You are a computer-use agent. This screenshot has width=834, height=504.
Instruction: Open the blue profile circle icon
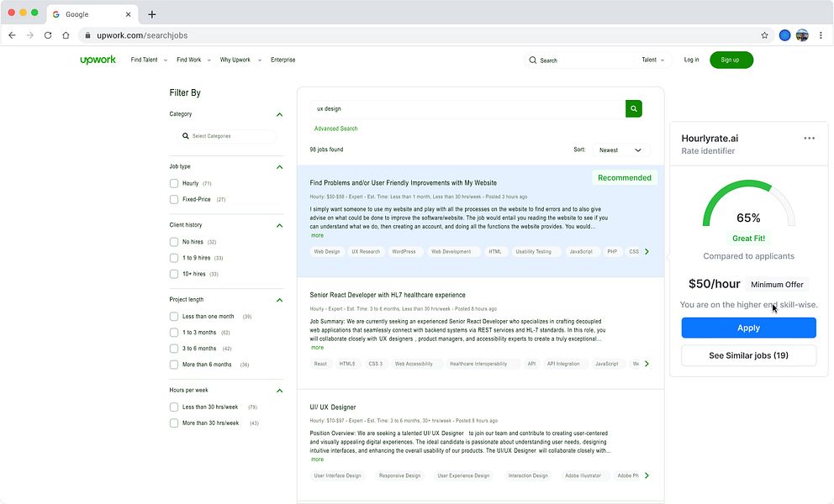(784, 35)
